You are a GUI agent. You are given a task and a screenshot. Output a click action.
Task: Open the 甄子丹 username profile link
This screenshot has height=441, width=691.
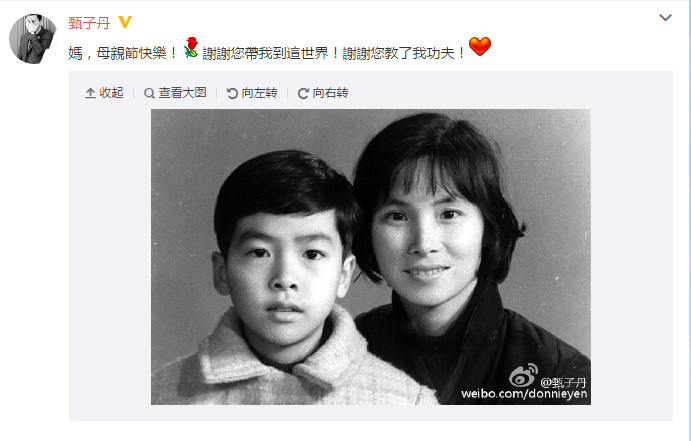(x=89, y=23)
